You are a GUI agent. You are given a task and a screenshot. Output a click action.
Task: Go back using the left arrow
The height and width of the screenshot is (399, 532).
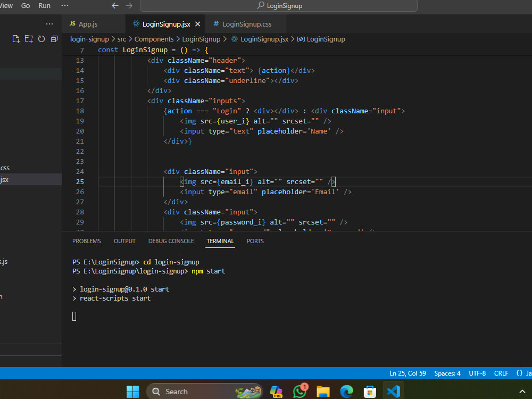(115, 6)
